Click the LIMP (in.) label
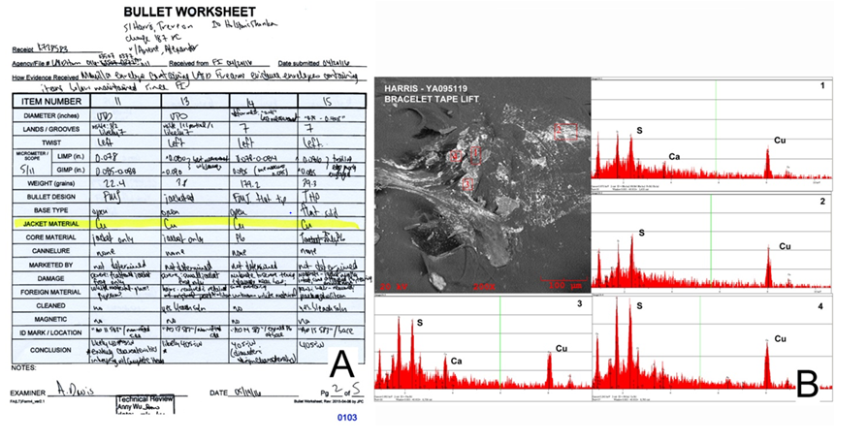 (x=71, y=157)
